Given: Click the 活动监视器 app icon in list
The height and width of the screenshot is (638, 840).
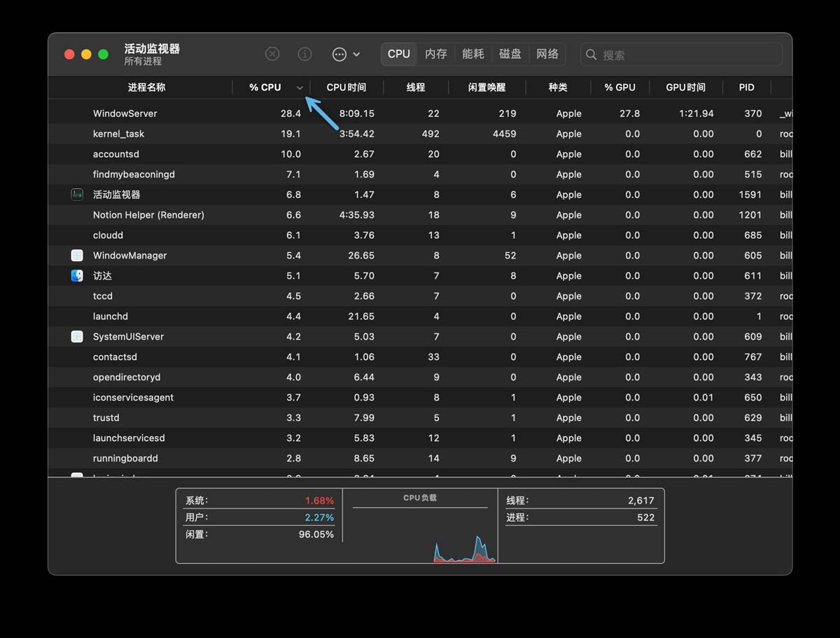Looking at the screenshot, I should pos(77,195).
